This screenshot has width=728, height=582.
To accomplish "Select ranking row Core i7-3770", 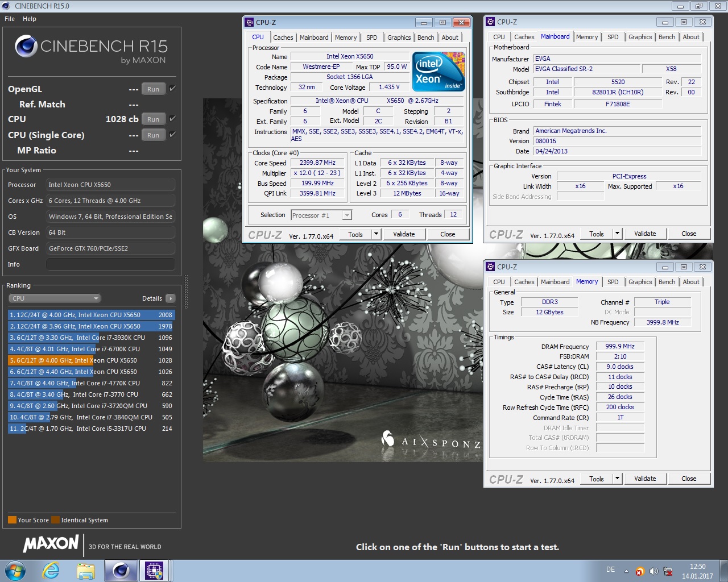I will coord(91,394).
